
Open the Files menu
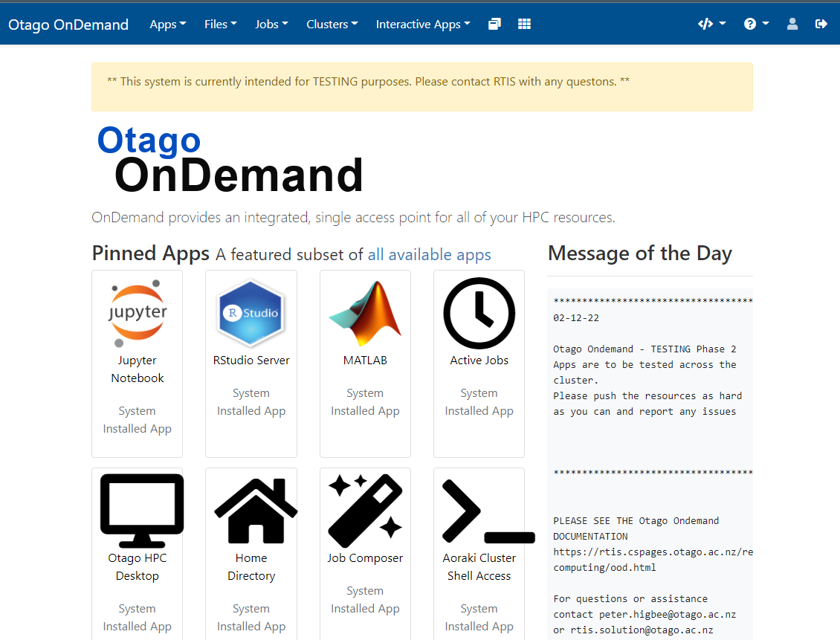[x=220, y=23]
